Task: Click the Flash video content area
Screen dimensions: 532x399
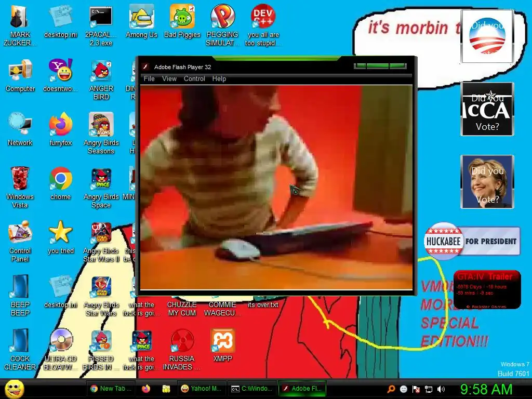Action: (276, 187)
